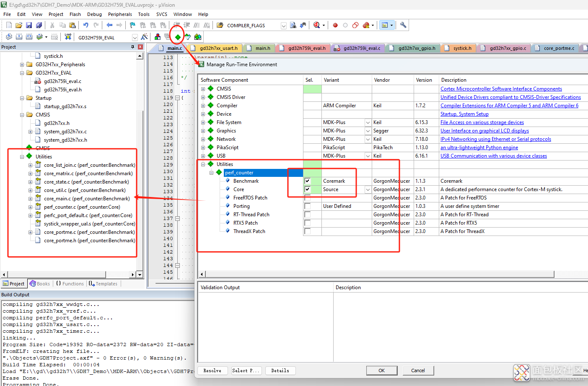Tick the ThreadX Patch checkbox

(x=308, y=231)
